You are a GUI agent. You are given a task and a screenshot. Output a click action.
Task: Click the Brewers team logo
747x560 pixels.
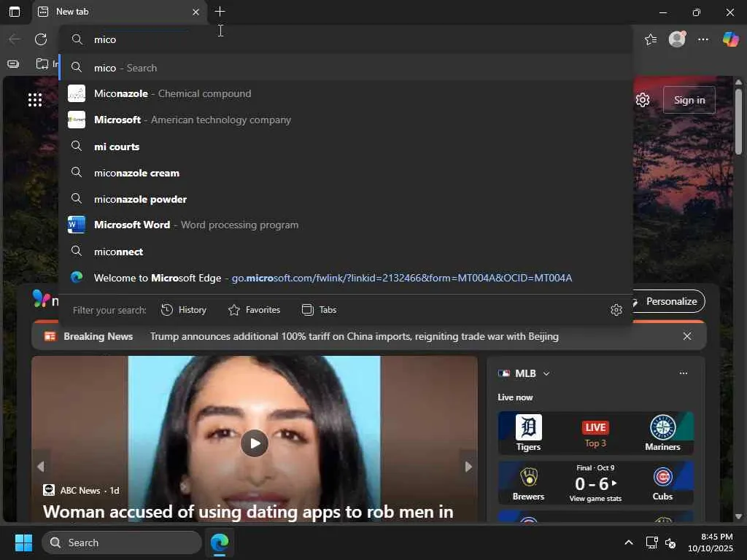(528, 477)
